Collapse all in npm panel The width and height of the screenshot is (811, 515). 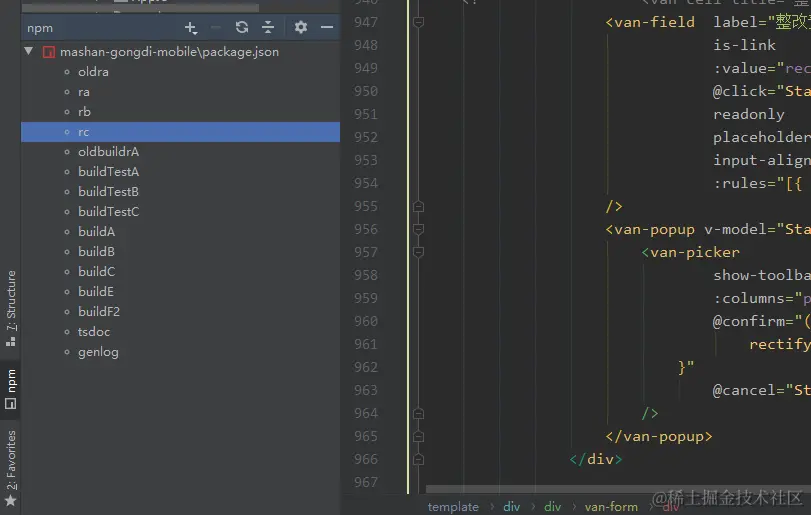268,27
